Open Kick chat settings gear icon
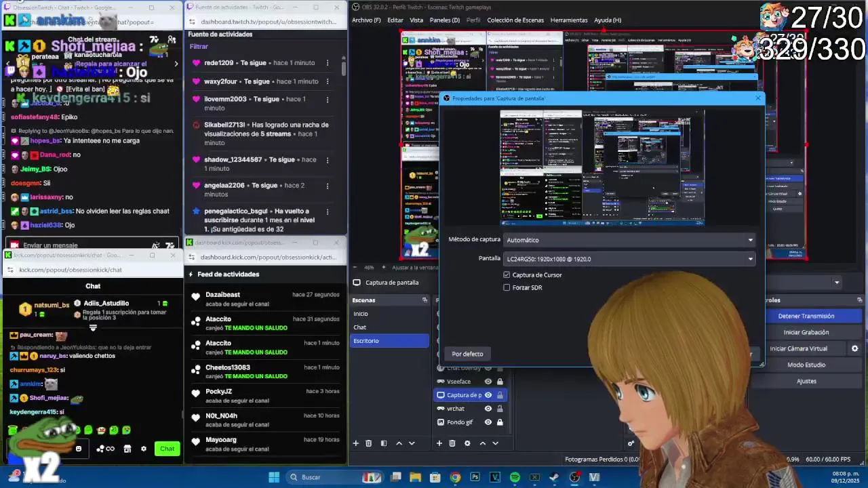Viewport: 868px width, 488px height. (x=143, y=449)
